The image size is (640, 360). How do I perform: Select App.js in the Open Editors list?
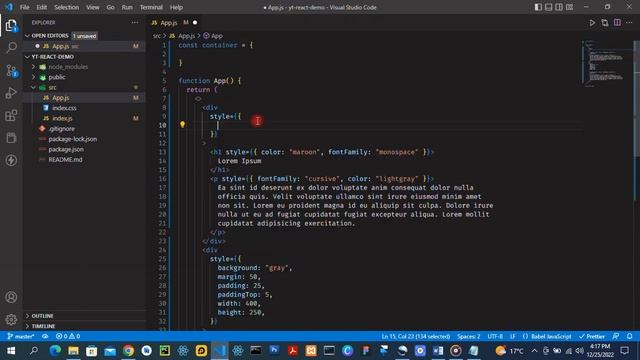click(x=60, y=47)
